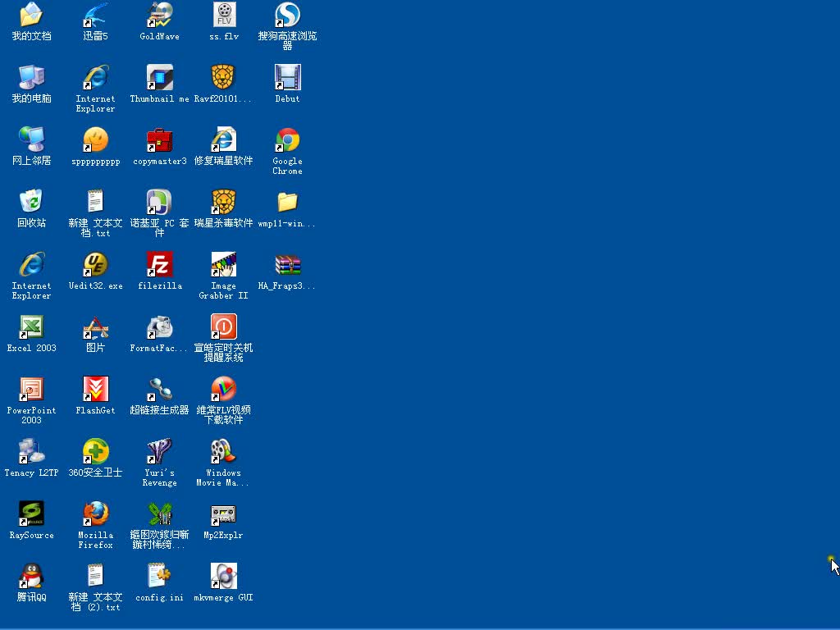Screen dimensions: 840x630
Task: Click the 迅雷5 Thunder icon
Action: coord(95,16)
